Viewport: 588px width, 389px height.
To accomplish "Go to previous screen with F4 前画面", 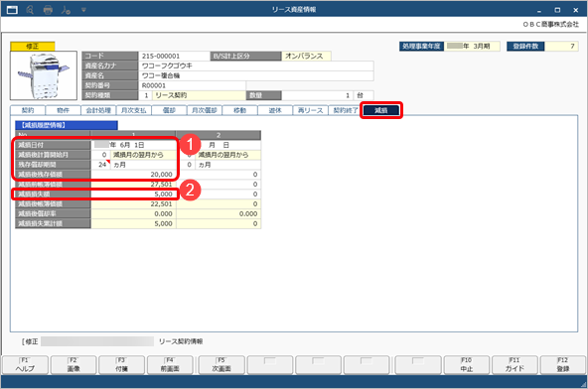I will tap(170, 364).
